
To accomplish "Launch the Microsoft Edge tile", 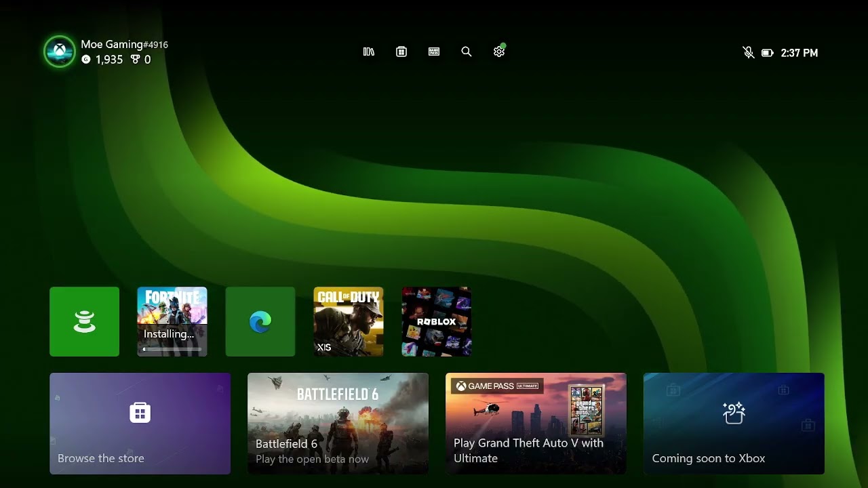I will tap(260, 321).
